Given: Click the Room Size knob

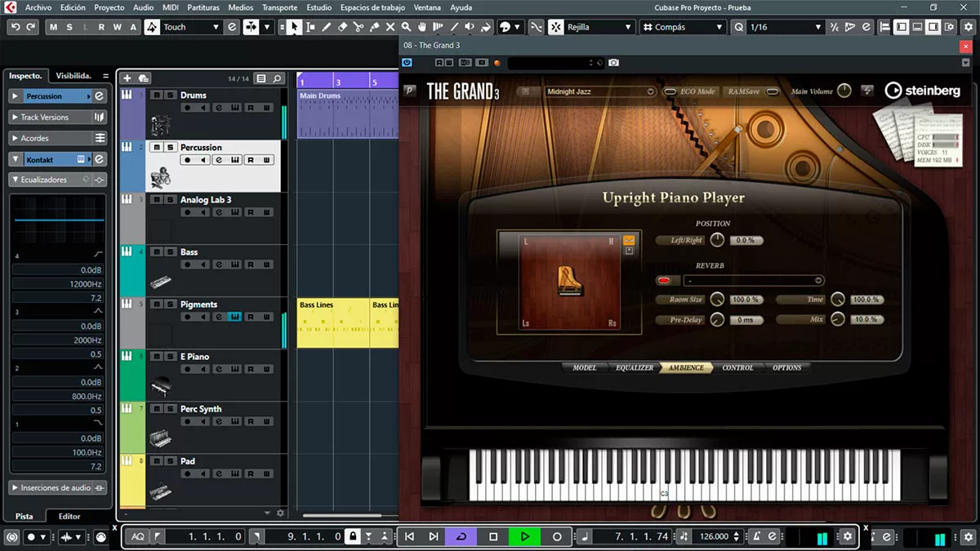Looking at the screenshot, I should 717,300.
